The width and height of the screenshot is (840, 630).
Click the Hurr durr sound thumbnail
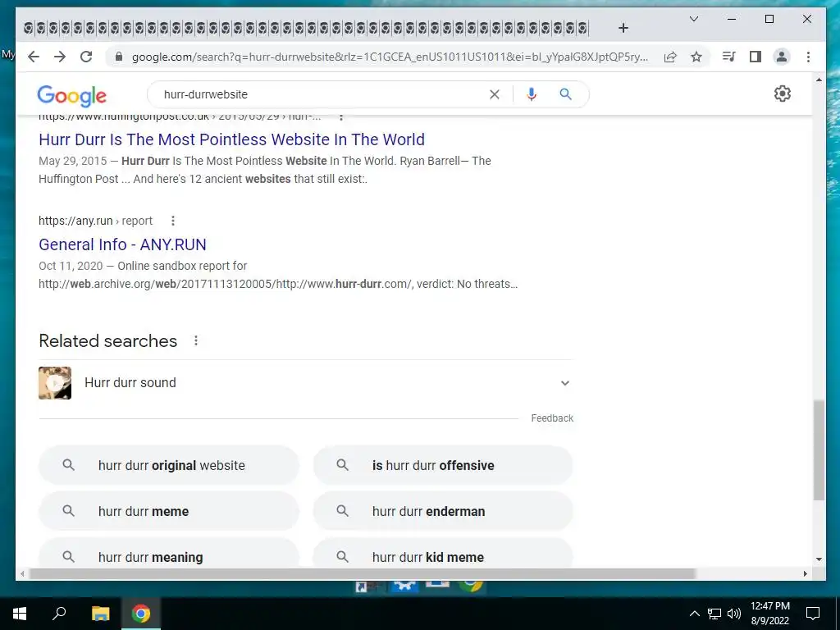tap(55, 383)
